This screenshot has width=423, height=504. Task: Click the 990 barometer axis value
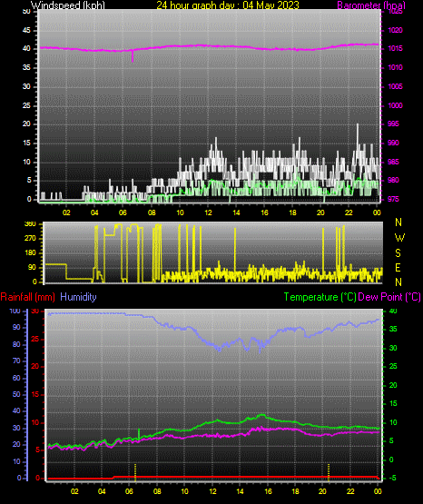coord(393,143)
